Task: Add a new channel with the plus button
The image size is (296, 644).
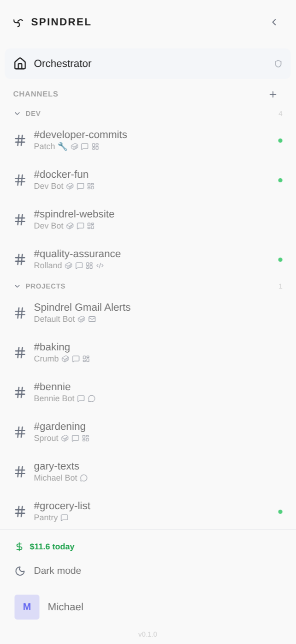Action: (x=273, y=94)
